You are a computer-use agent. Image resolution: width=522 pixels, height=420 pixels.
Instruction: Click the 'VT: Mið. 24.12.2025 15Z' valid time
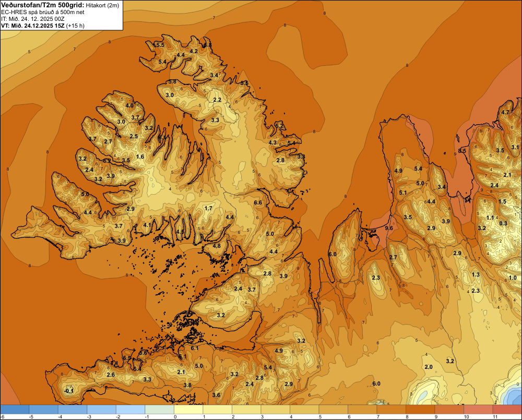tap(32, 26)
